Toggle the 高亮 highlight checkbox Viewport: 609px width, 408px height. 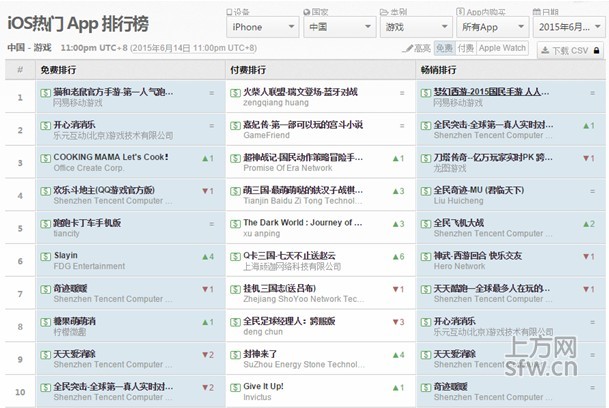415,48
